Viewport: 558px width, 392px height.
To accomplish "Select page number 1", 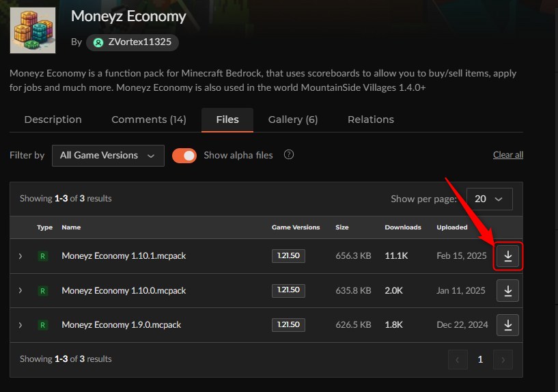I will (x=480, y=360).
